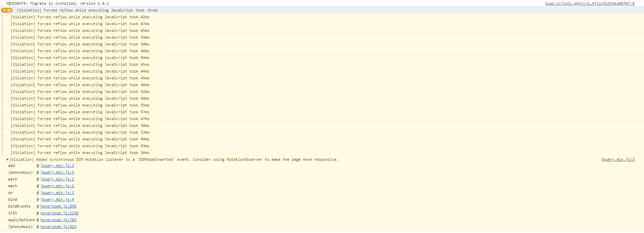
Task: Click the 'applyOptions' stack frame name
Action: pos(21,220)
